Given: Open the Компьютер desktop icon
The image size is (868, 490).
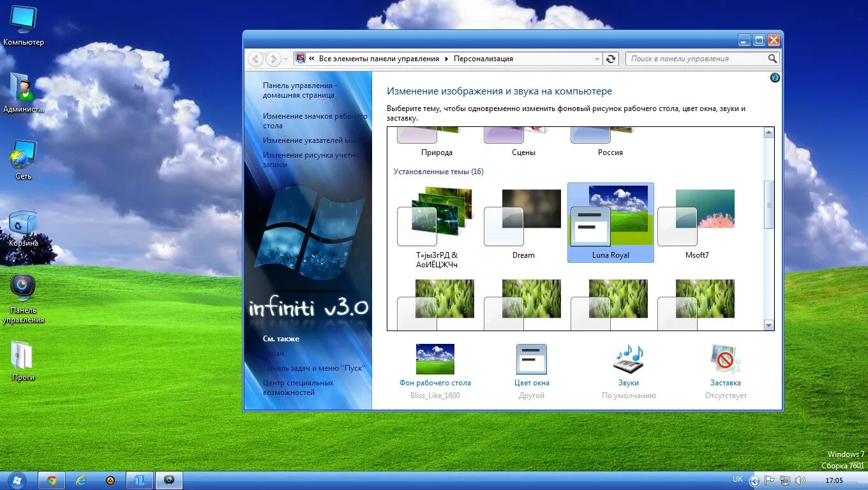Looking at the screenshot, I should click(x=23, y=26).
